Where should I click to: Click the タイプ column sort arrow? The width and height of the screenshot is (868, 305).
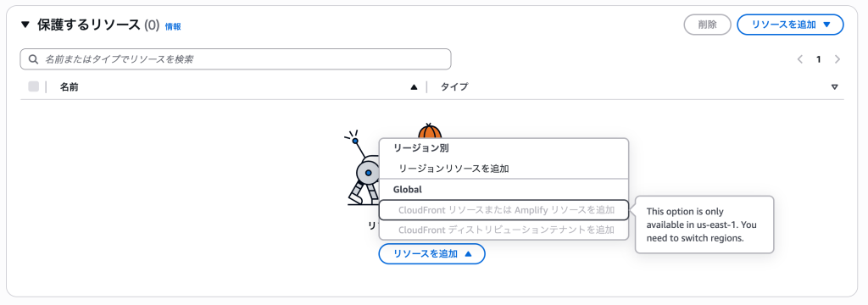835,87
